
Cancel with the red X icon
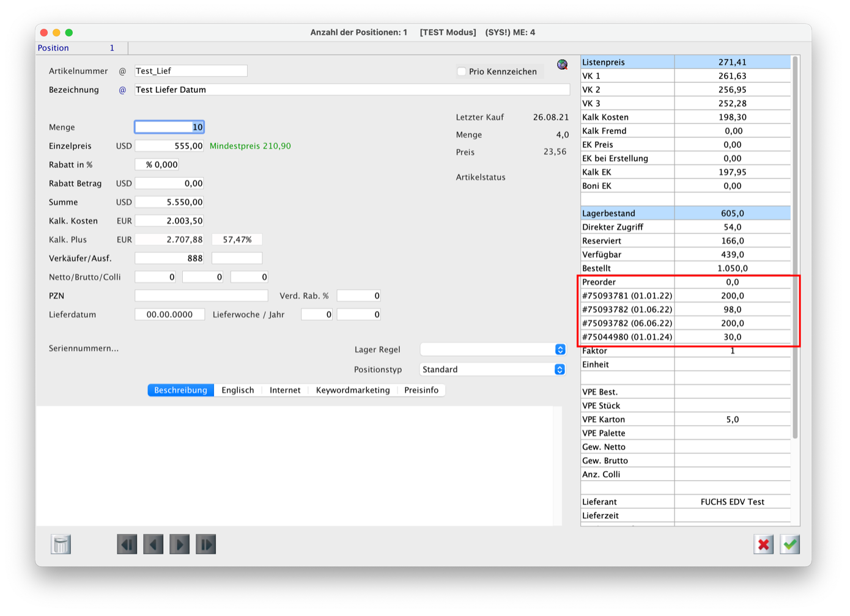[763, 544]
